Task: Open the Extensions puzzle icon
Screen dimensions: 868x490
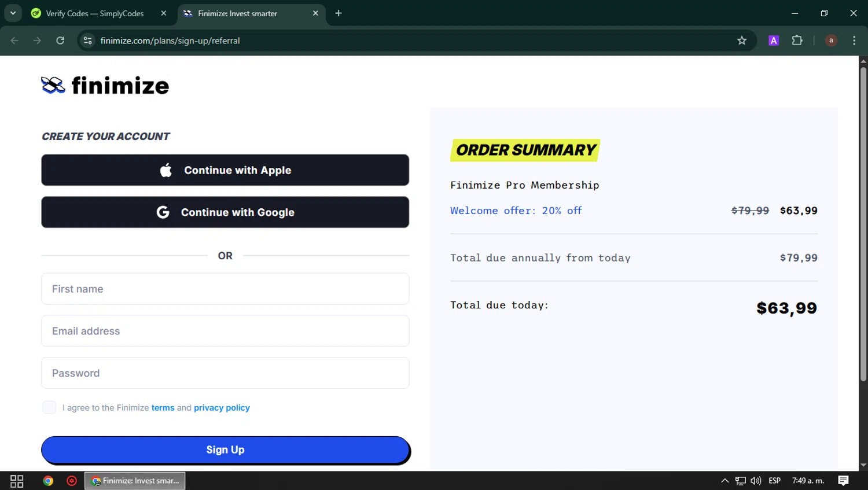Action: pos(797,40)
